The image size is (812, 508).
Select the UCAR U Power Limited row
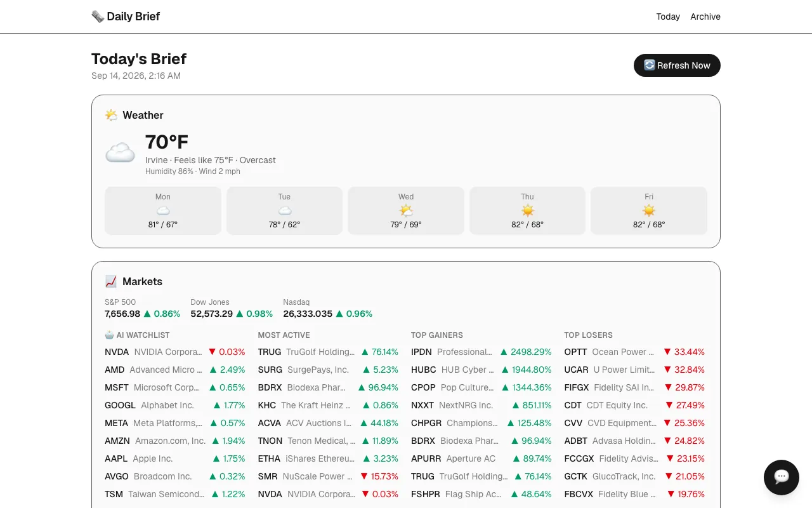634,370
